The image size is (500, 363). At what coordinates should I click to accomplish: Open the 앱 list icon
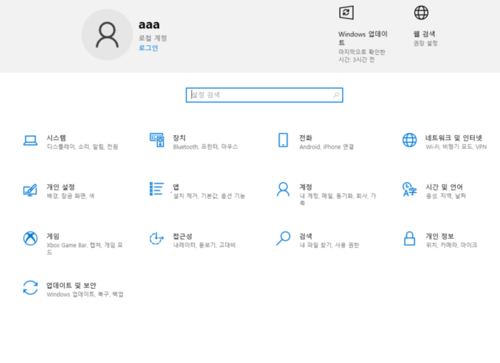click(x=156, y=189)
